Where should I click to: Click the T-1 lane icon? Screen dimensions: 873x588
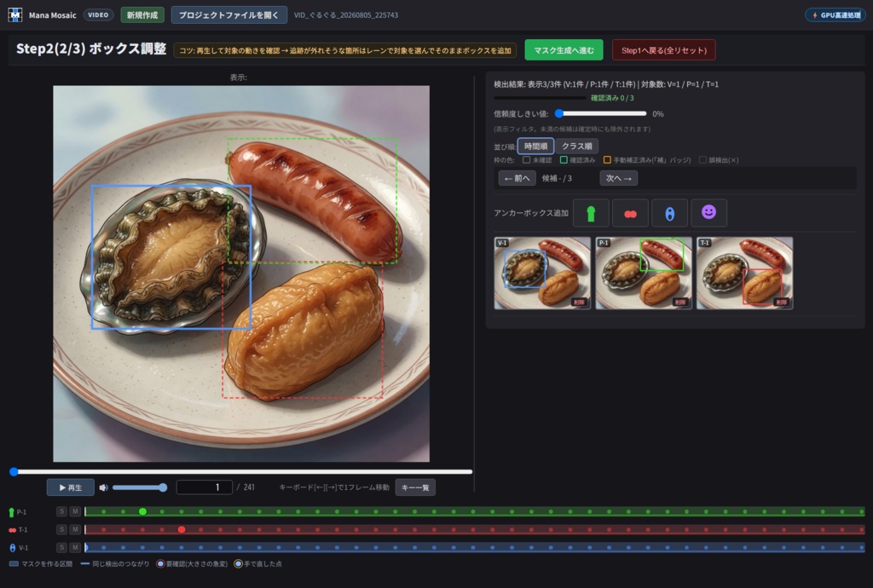click(x=12, y=530)
